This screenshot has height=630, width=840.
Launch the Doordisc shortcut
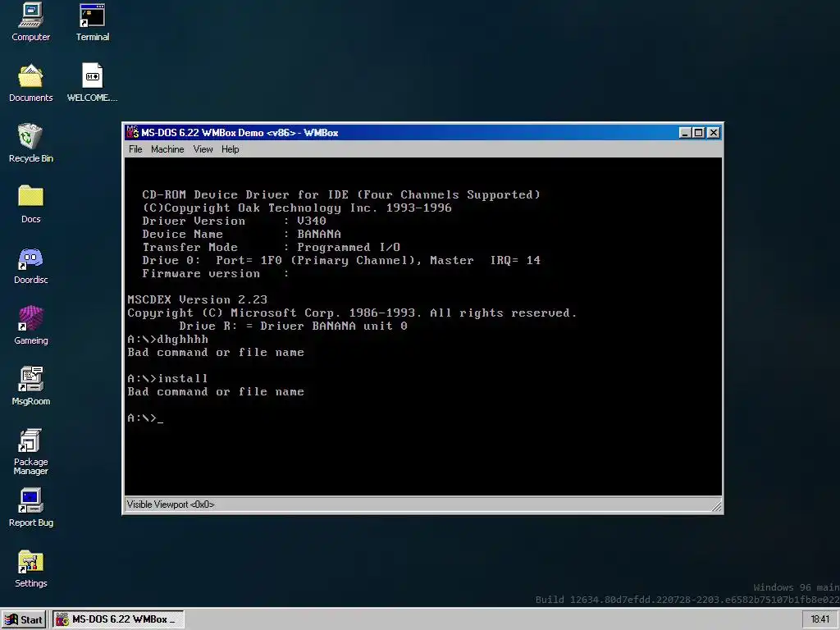30,265
